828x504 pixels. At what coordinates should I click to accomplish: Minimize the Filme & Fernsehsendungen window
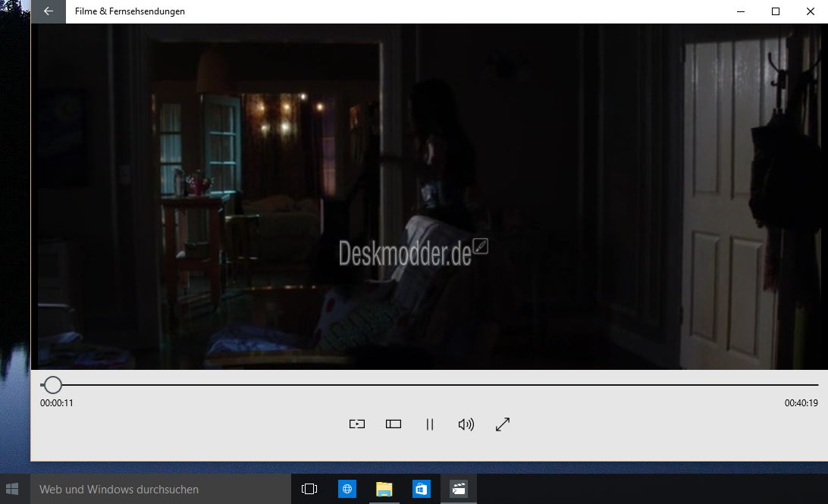pos(741,11)
